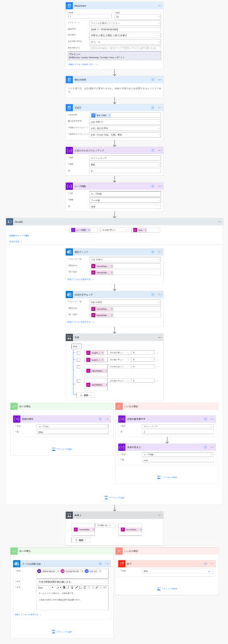
Task: Click the email subject 件名 field
Action: coord(72,581)
